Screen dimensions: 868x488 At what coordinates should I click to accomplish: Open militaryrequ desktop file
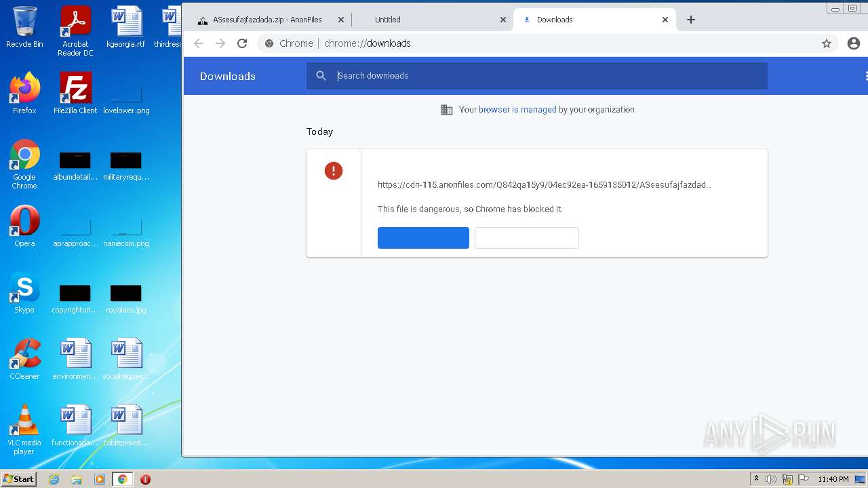click(126, 167)
